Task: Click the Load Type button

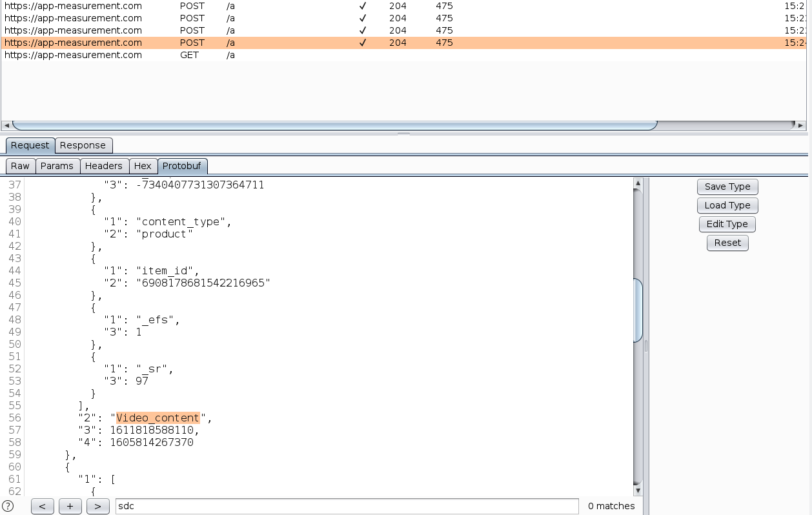Action: pos(727,205)
